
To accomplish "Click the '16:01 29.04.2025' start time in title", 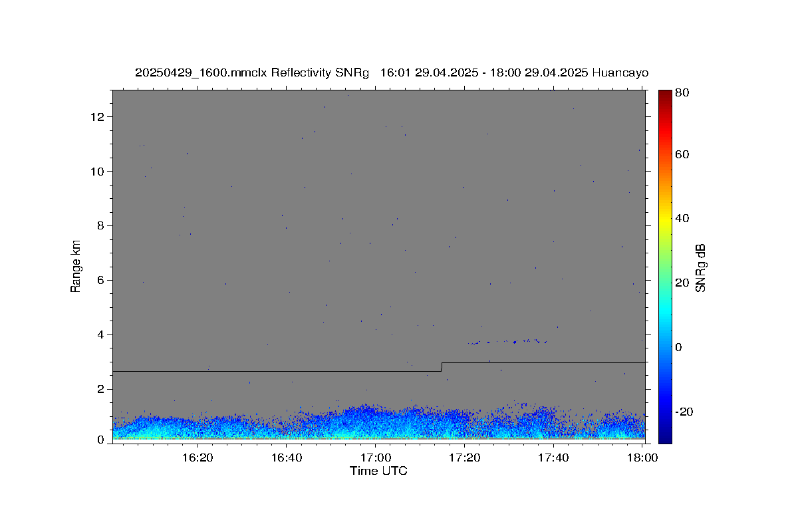I will tap(429, 72).
